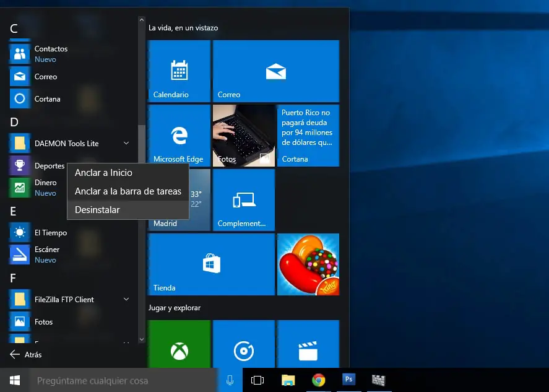Open the Contactos app icon
Image resolution: width=549 pixels, height=392 pixels.
pos(20,54)
